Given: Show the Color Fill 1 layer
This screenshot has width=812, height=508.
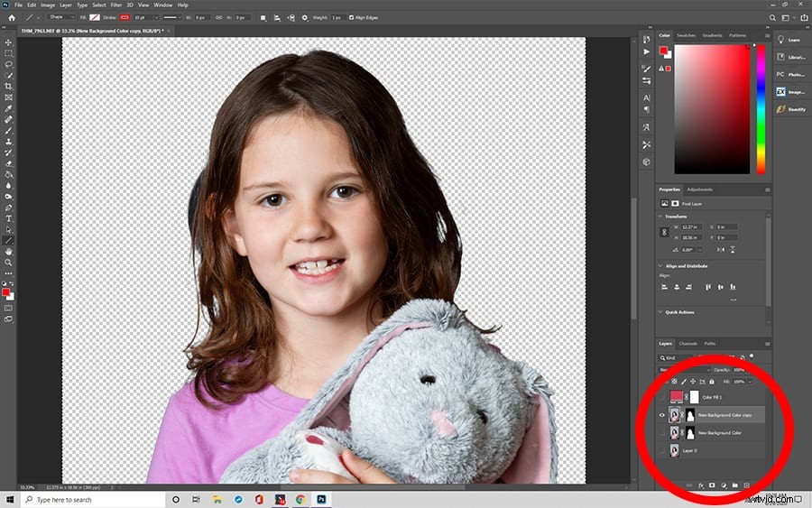Looking at the screenshot, I should point(662,397).
